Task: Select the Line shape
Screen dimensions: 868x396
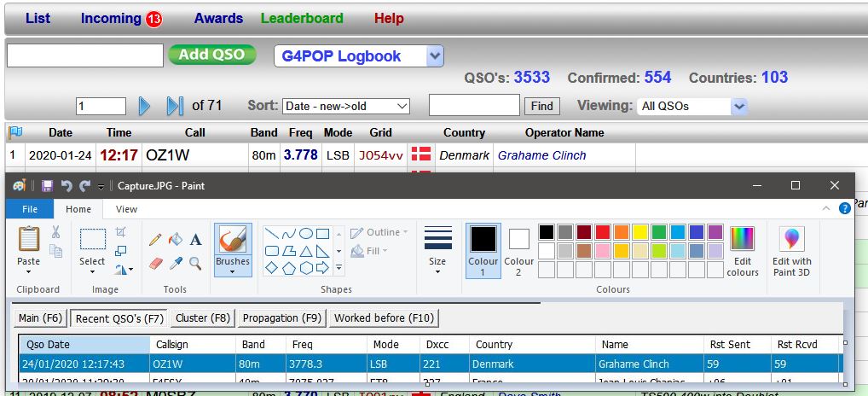Action: [271, 234]
